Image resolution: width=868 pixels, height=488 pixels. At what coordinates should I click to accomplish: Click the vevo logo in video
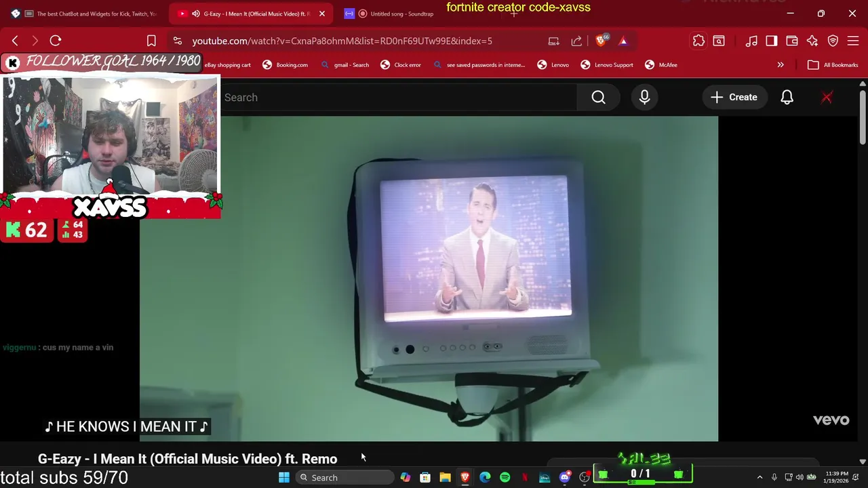831,420
